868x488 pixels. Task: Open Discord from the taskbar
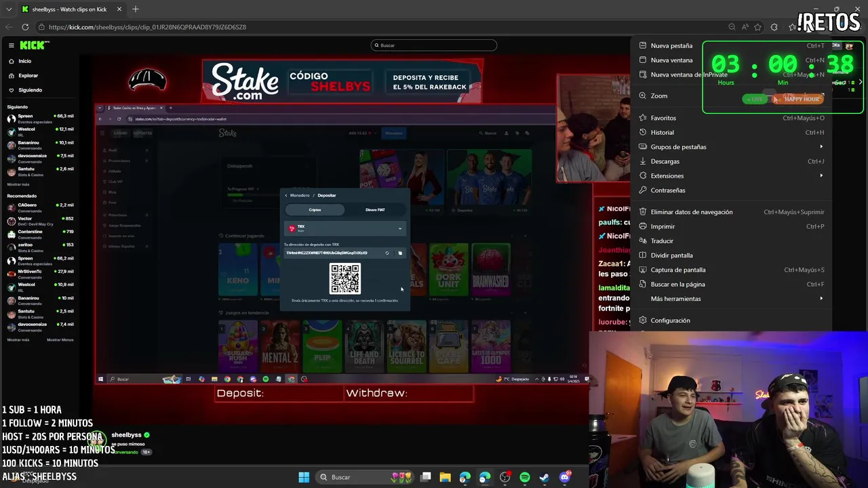coord(564,477)
